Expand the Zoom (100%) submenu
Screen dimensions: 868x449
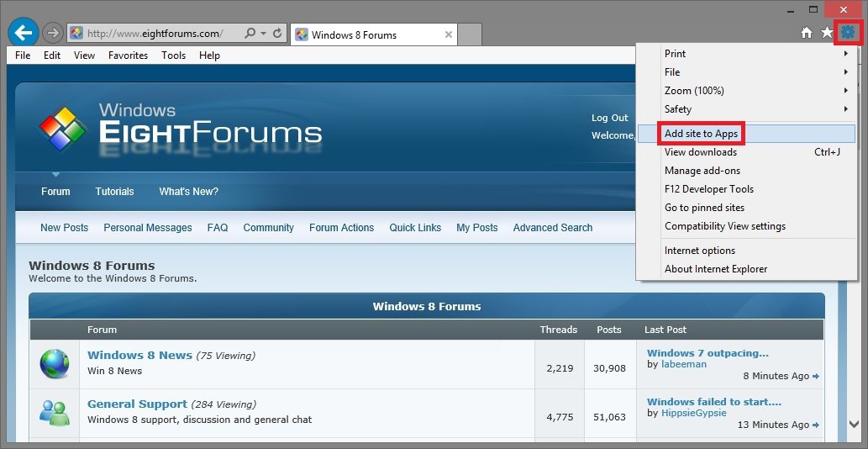pyautogui.click(x=746, y=90)
